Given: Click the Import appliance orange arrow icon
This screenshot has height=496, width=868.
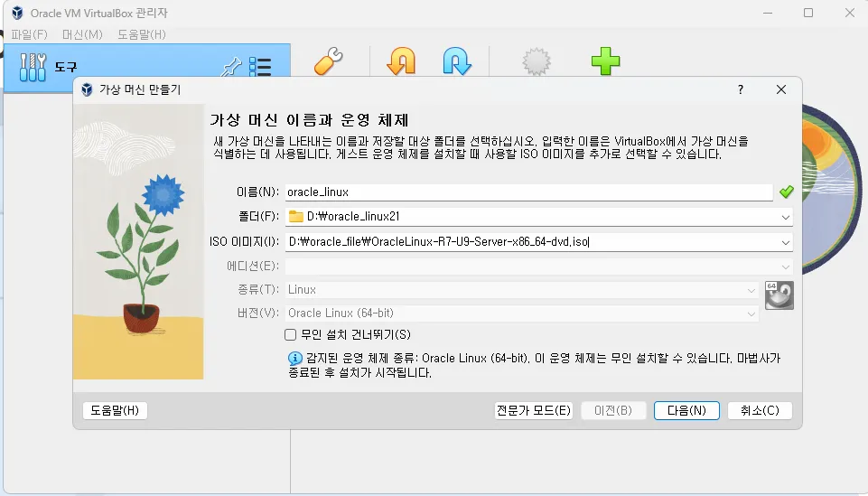Looking at the screenshot, I should 401,61.
